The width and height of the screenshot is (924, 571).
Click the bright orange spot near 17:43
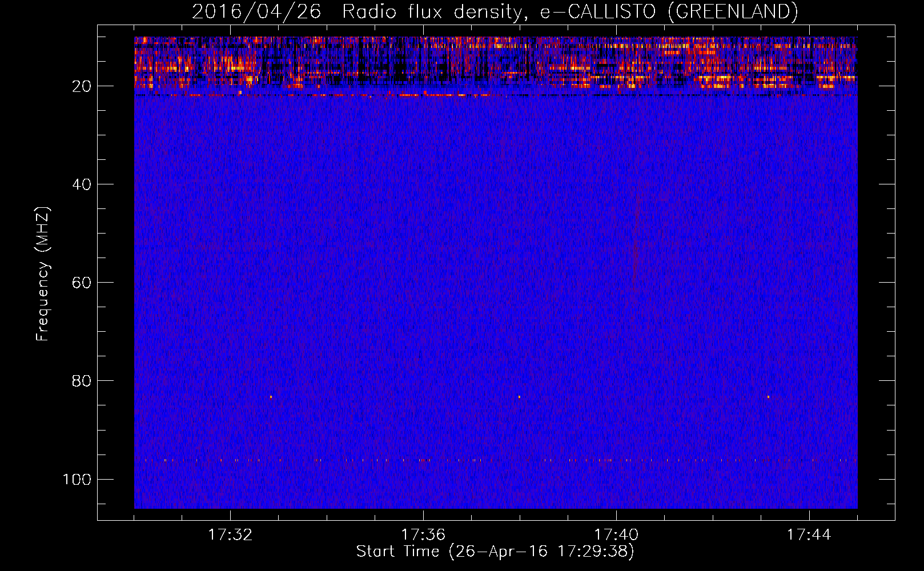[x=768, y=397]
